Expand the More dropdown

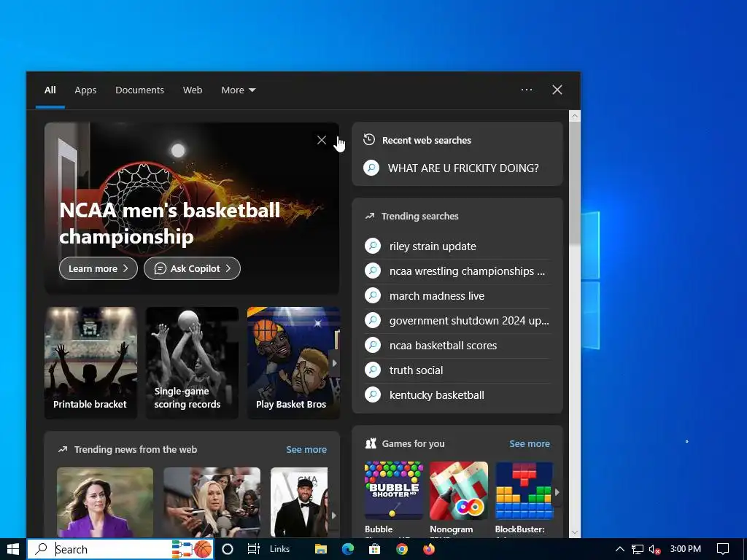coord(239,90)
